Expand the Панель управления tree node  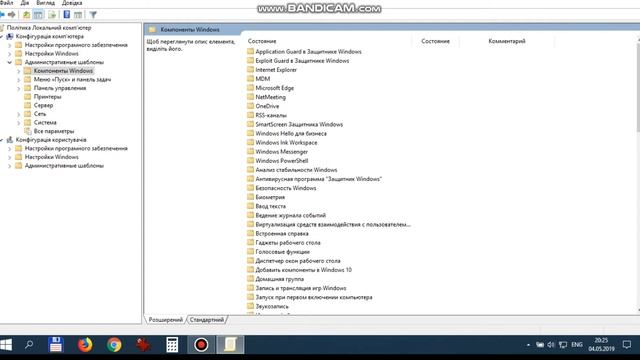pos(18,88)
